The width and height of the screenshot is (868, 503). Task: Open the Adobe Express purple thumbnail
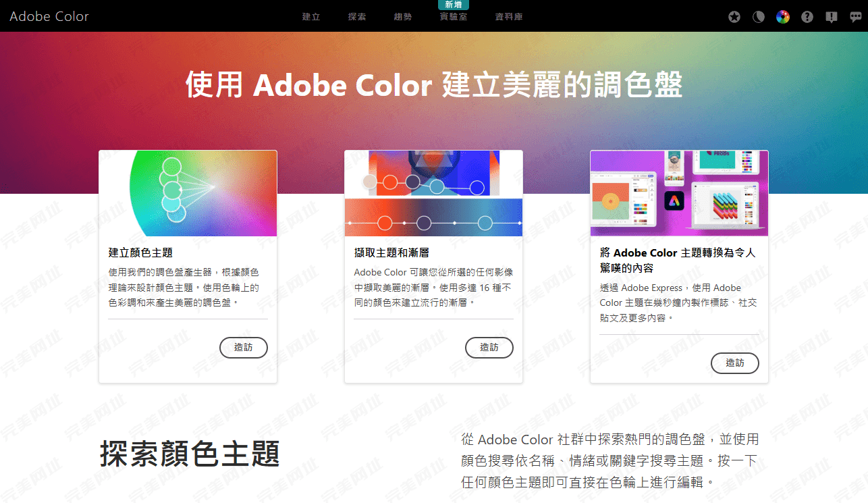click(679, 193)
